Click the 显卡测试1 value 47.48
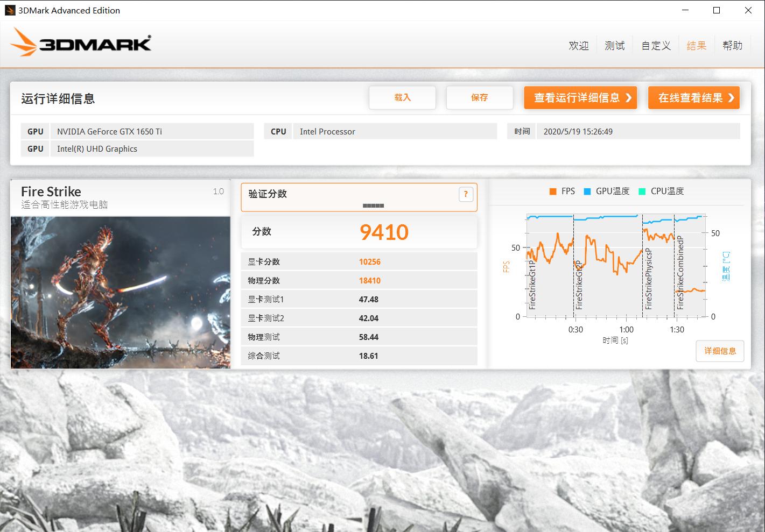 pyautogui.click(x=369, y=300)
